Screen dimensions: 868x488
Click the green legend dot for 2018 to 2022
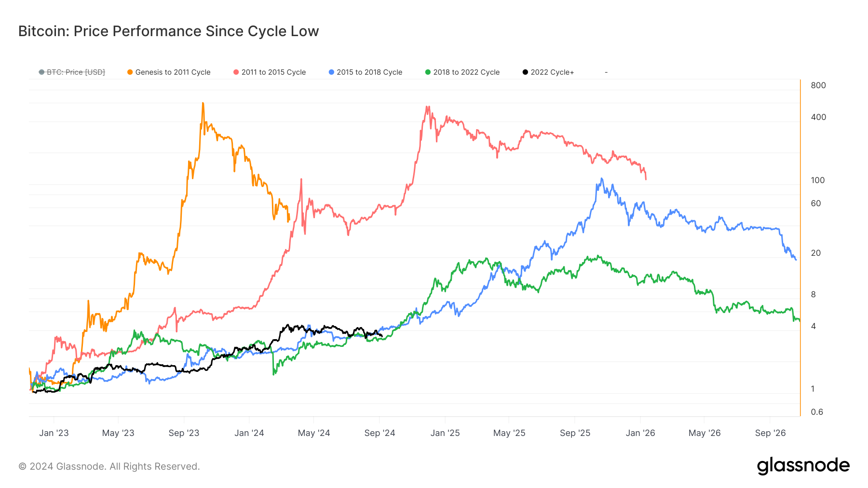(428, 72)
